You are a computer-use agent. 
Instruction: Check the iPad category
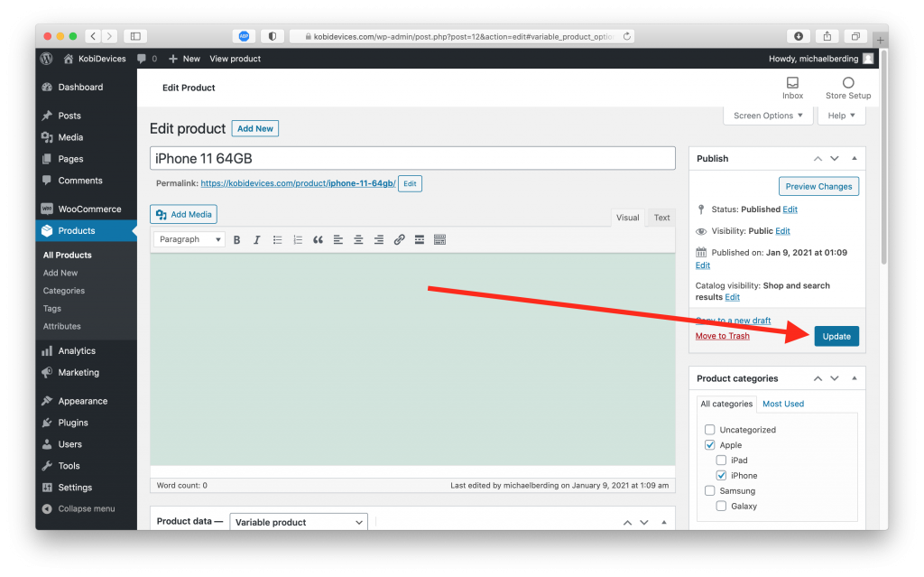(721, 461)
